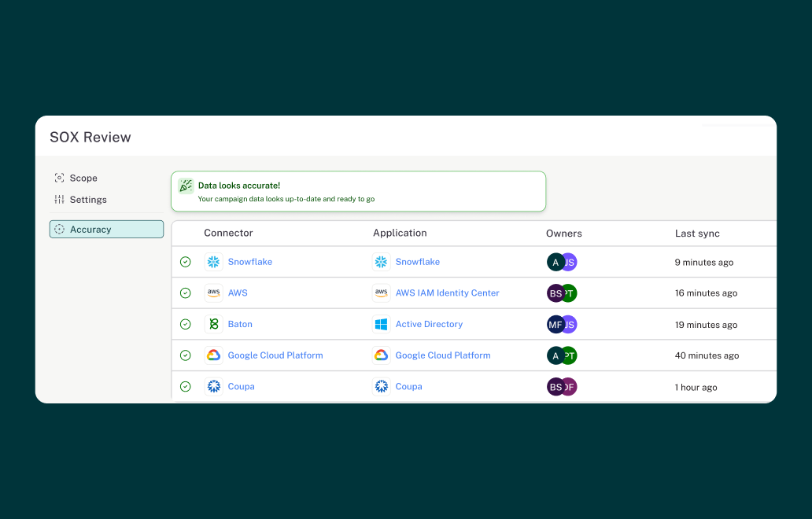The image size is (812, 519).
Task: Open the Snowflake connector link
Action: 250,262
